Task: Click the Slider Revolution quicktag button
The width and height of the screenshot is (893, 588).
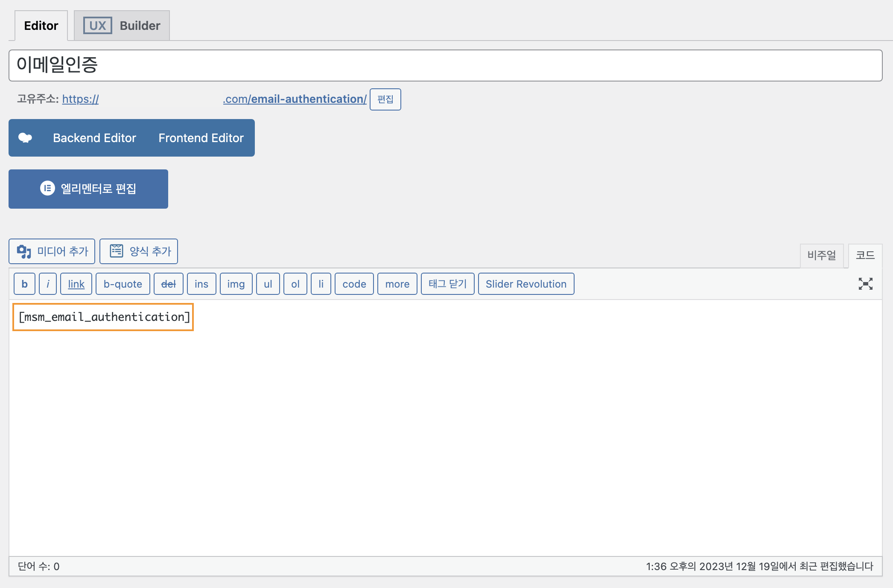Action: [x=526, y=284]
